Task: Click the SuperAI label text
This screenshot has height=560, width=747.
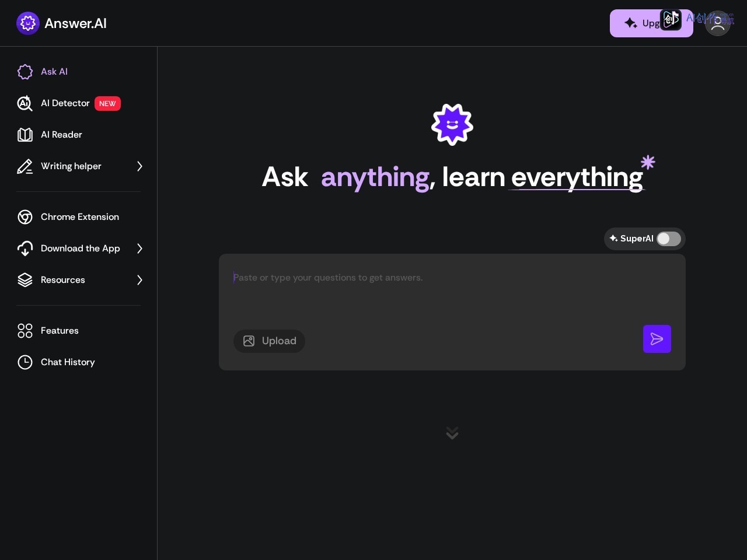Action: (637, 239)
